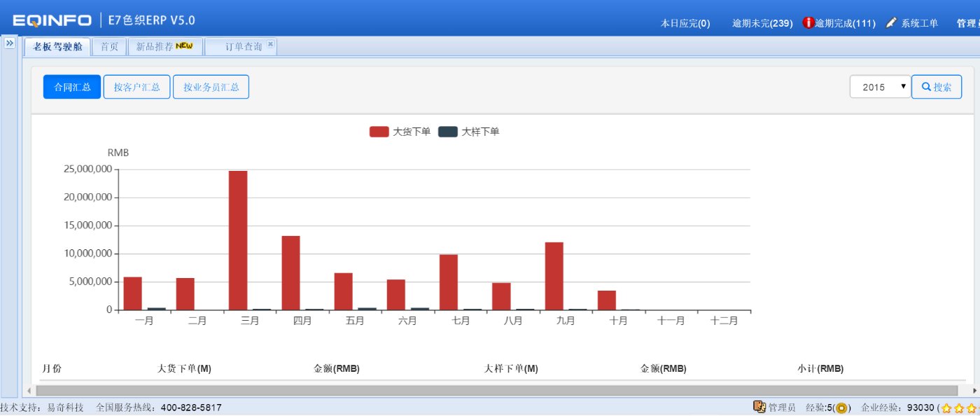The height and width of the screenshot is (416, 980).
Task: Click the EQINFO logo in header
Action: [52, 21]
